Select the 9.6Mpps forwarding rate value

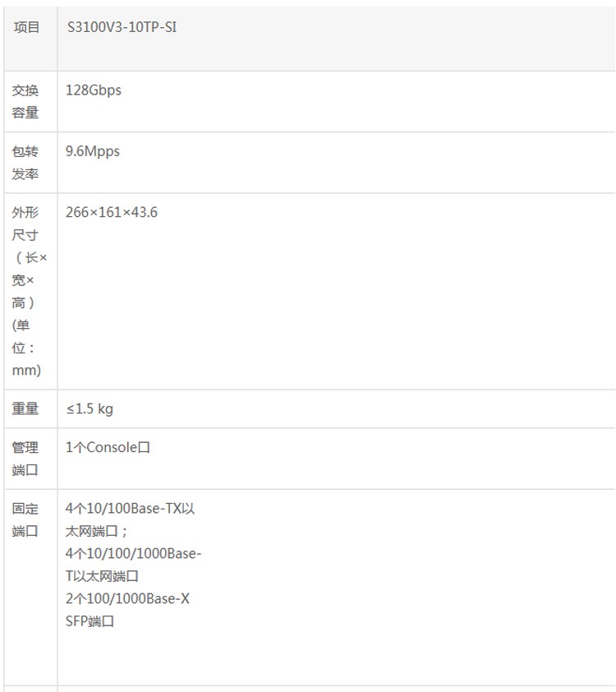93,151
